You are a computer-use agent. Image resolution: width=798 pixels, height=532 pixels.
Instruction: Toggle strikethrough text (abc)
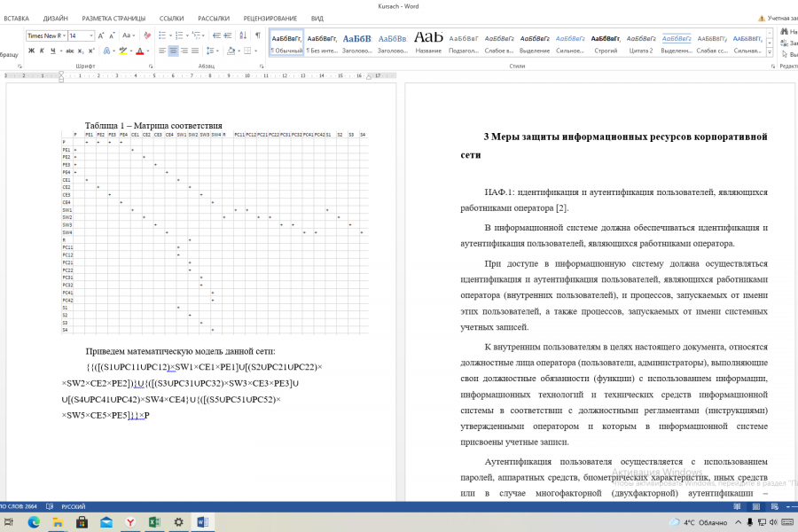(70, 51)
